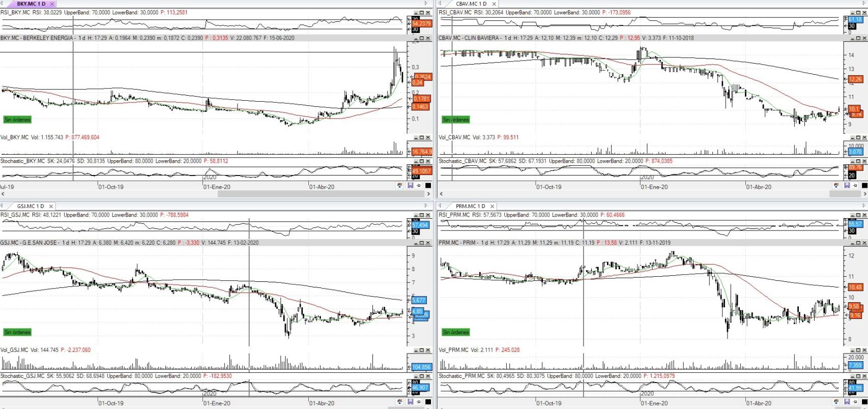This screenshot has height=409, width=868.
Task: Click the save icon under the CBAV.MC chart
Action: coord(847,185)
